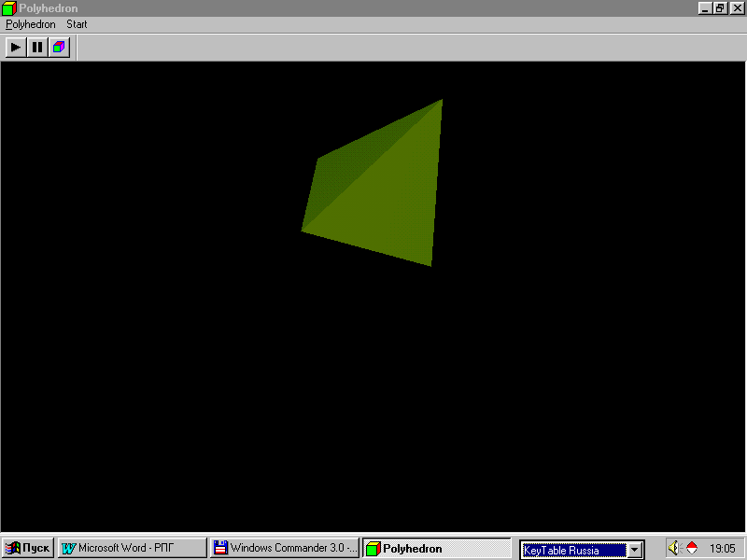Screen dimensions: 747x560
Task: Pause the polyhedron rotation
Action: pos(37,48)
